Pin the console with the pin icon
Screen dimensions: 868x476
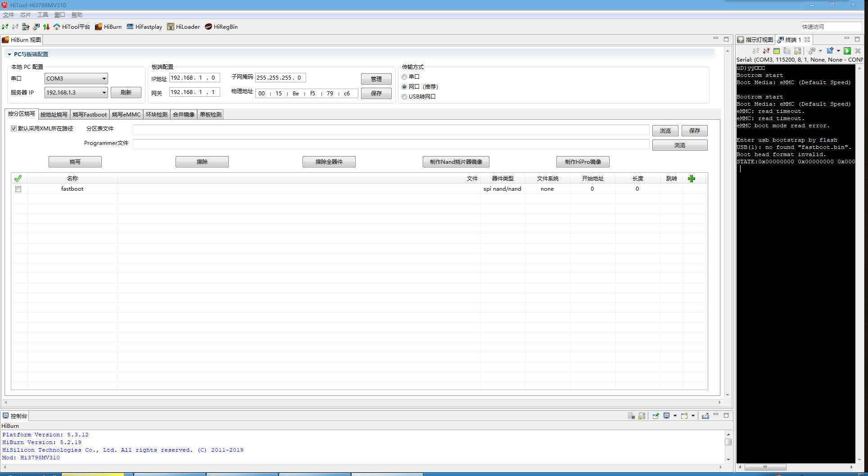tap(656, 416)
